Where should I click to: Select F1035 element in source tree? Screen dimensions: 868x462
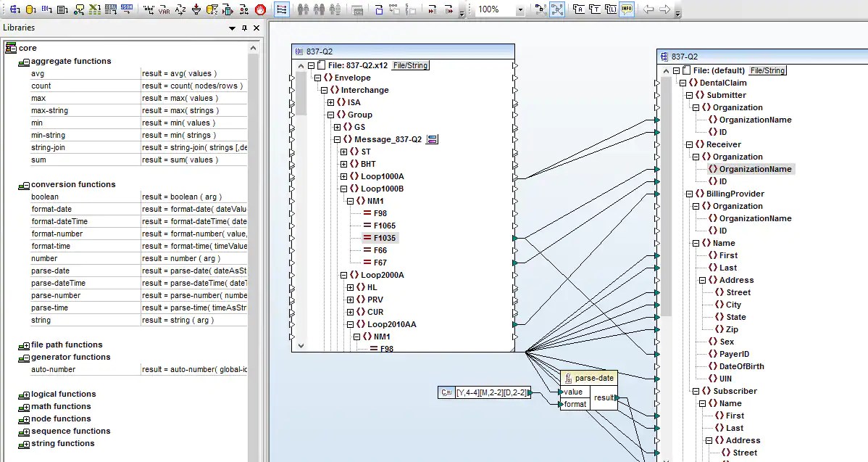(x=385, y=238)
